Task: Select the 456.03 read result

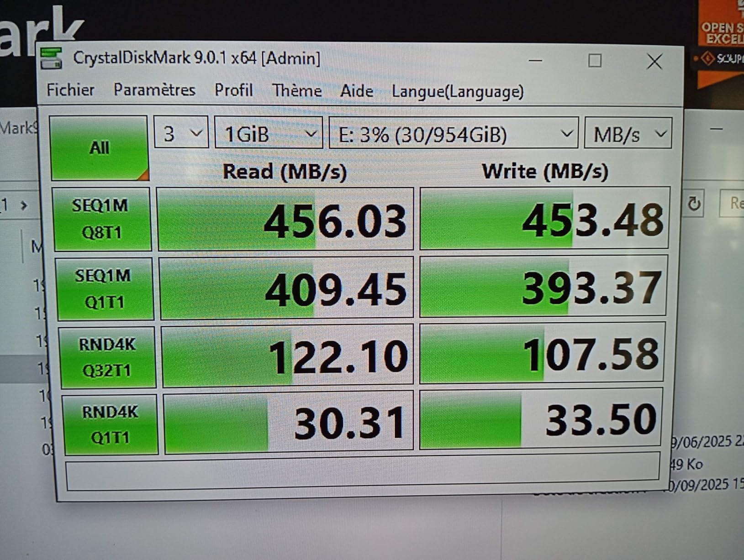Action: 285,219
